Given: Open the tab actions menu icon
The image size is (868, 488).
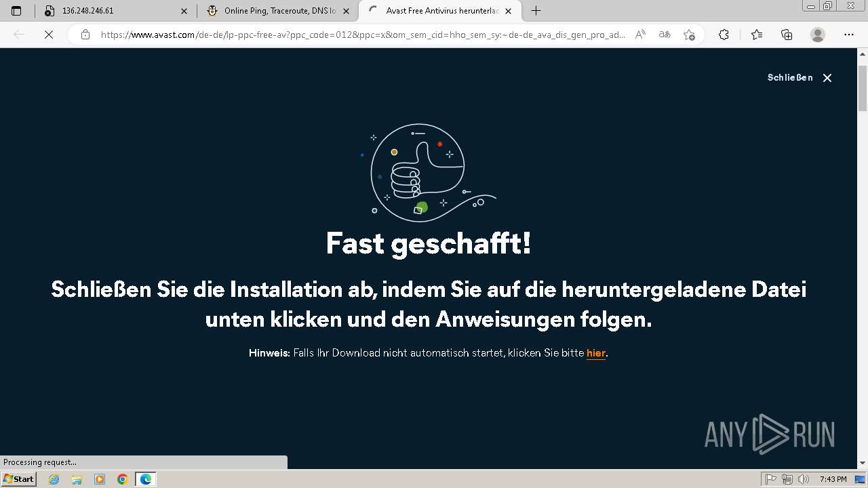Looking at the screenshot, I should click(x=16, y=11).
